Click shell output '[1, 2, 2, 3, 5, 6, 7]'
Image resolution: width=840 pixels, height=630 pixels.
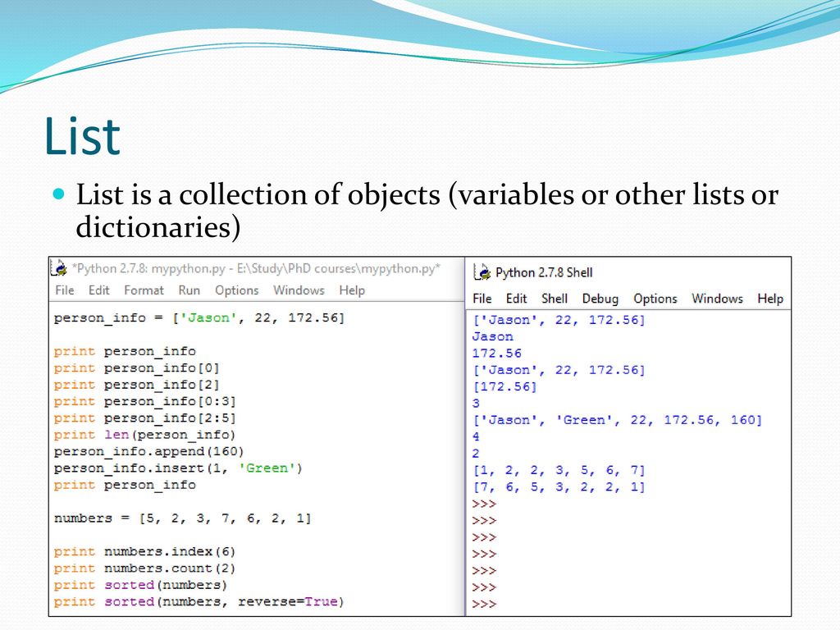559,470
